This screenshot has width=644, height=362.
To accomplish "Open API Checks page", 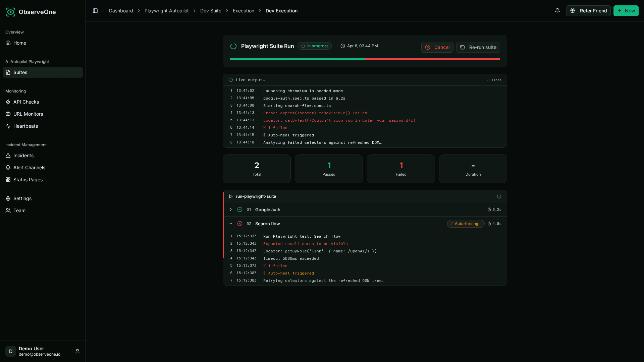I will 43,102.
